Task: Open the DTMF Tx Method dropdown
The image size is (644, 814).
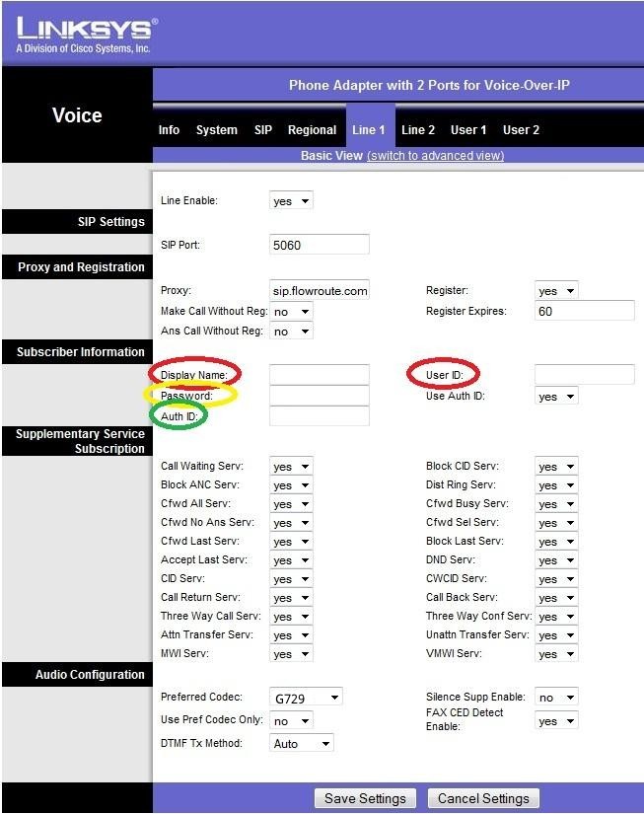Action: point(301,743)
